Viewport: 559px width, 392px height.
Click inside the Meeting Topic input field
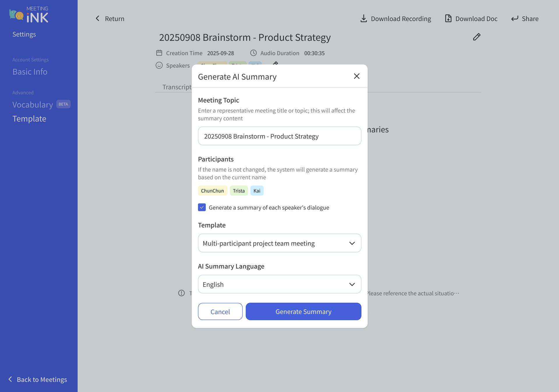click(x=279, y=136)
